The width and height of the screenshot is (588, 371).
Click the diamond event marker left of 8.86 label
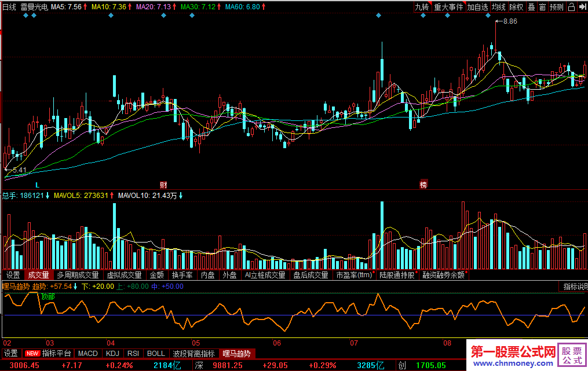pyautogui.click(x=488, y=16)
